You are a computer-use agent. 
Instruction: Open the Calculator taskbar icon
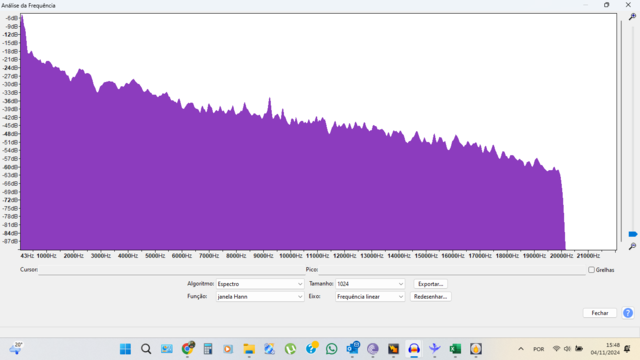tap(208, 349)
